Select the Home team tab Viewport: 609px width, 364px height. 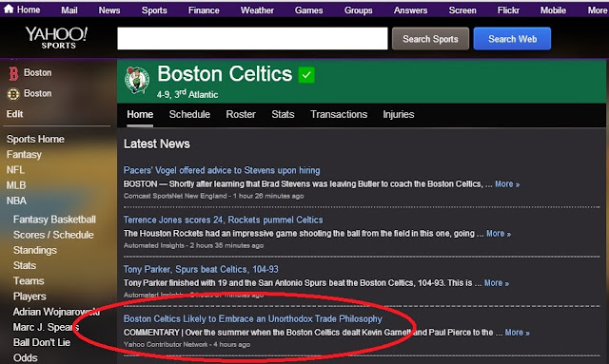click(x=140, y=114)
